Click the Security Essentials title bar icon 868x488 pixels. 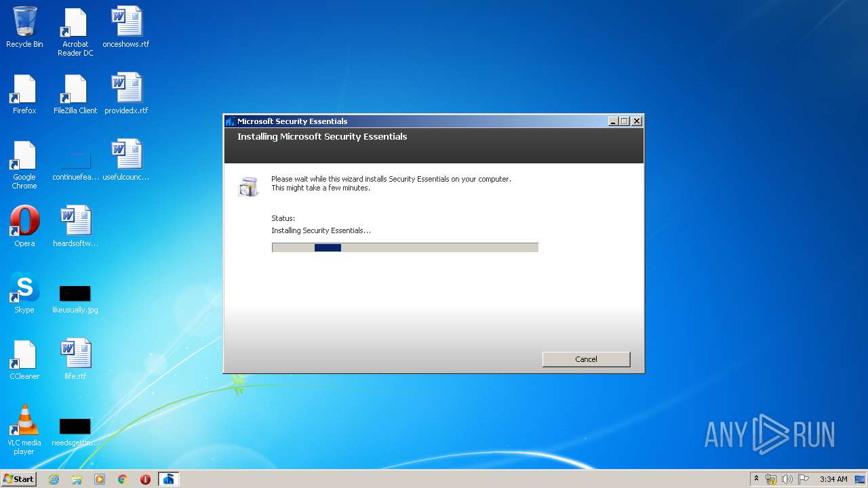click(x=231, y=121)
